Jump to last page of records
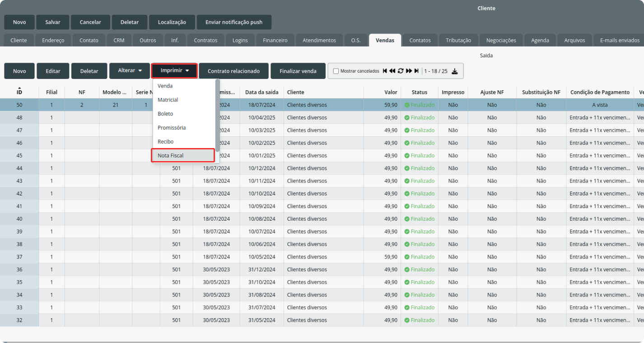Viewport: 644px width, 343px height. click(416, 71)
